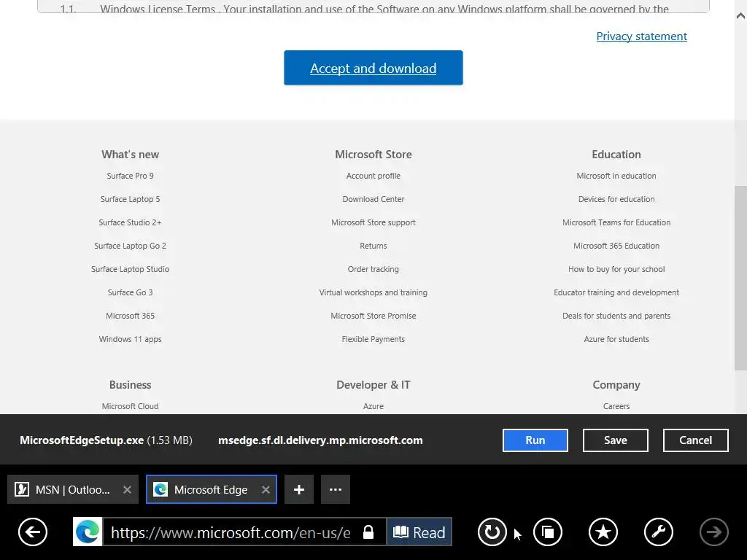Open page tools wrench icon
Viewport: 747px width, 560px height.
pyautogui.click(x=659, y=532)
